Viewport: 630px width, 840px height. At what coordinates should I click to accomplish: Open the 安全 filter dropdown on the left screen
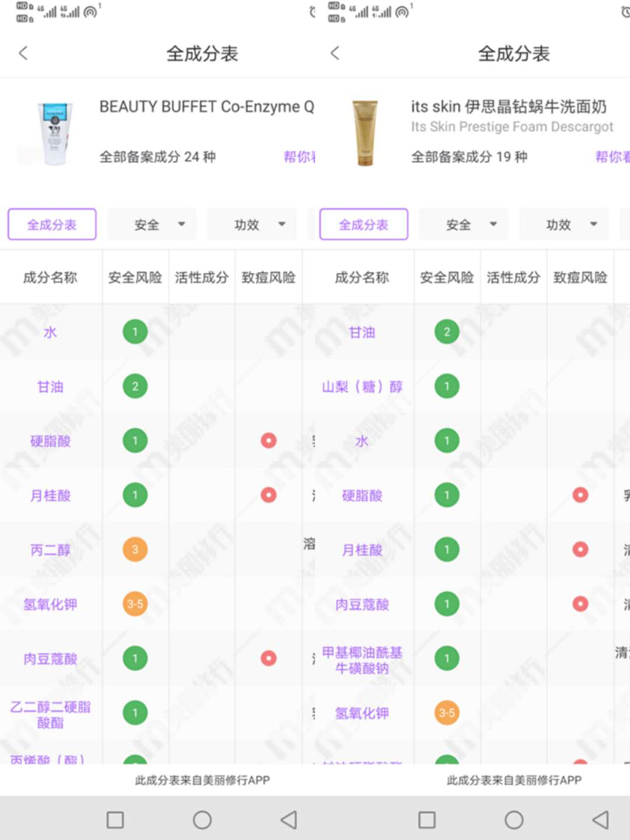(151, 224)
